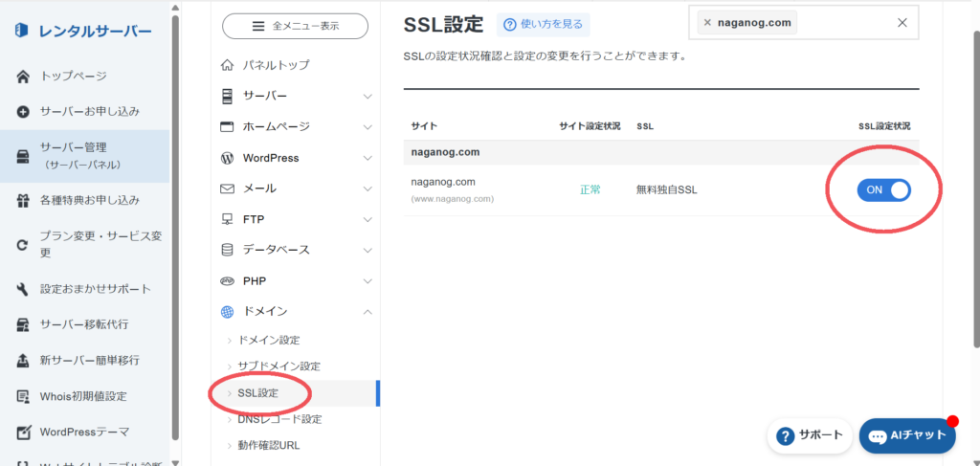Click the plus icon beside サーバーお申し込み

23,113
